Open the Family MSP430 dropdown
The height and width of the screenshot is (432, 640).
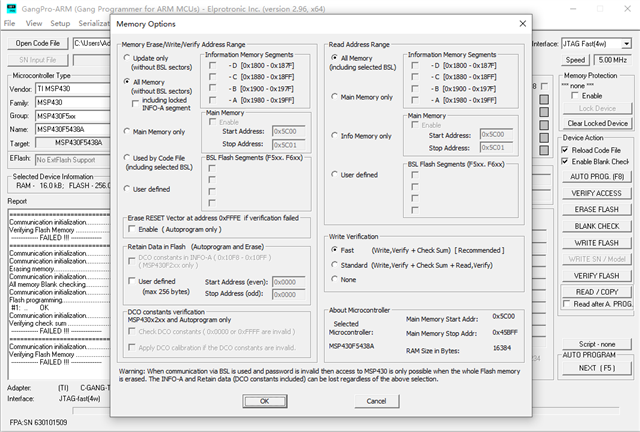(x=73, y=102)
